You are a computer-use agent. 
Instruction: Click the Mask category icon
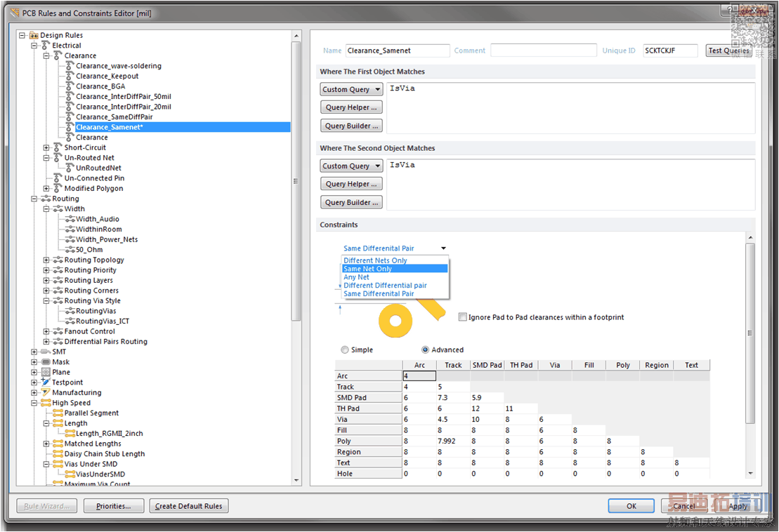coord(46,362)
